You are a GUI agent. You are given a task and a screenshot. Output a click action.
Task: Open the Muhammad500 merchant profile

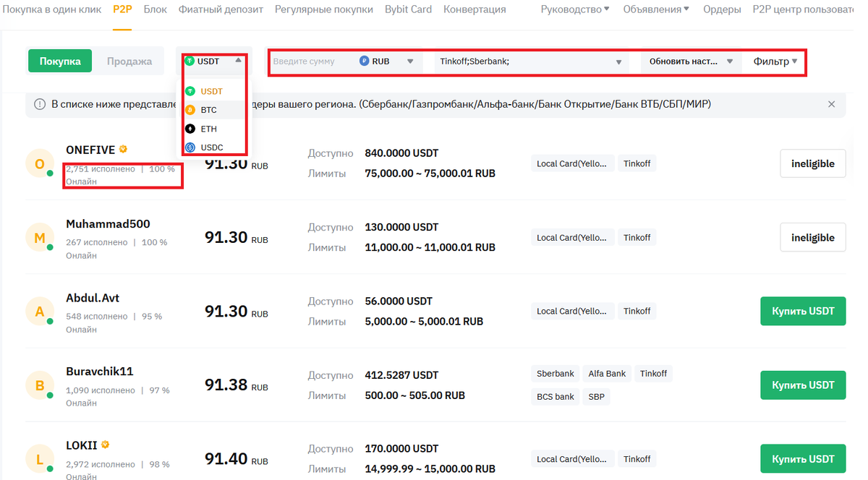coord(108,223)
